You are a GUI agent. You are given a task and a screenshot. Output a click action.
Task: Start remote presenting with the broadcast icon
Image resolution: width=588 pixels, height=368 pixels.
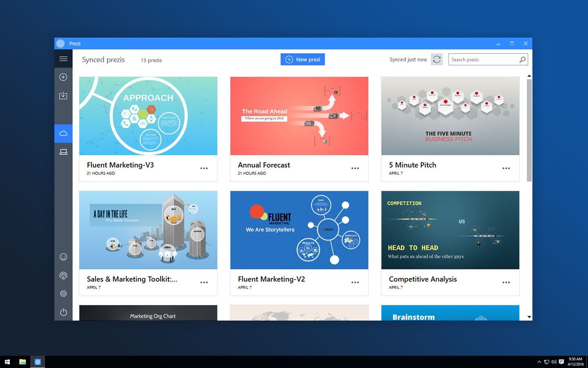63,276
